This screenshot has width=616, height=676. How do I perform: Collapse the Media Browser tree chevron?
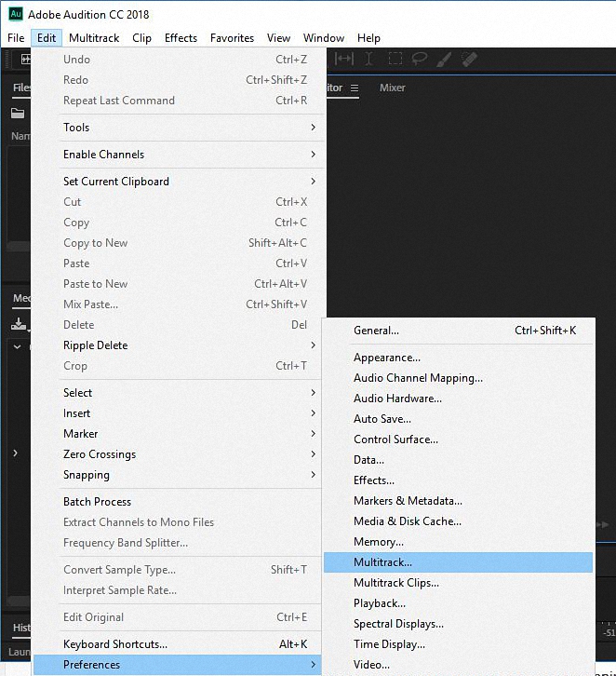18,346
